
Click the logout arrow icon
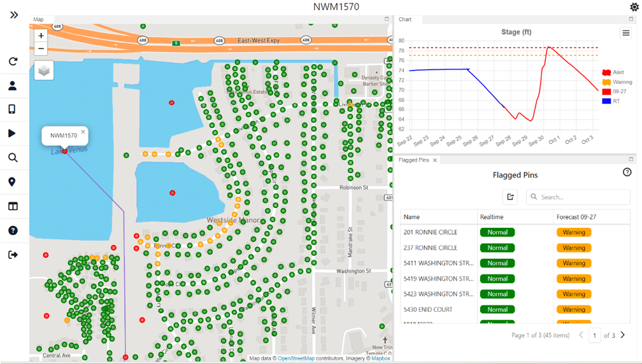click(x=13, y=255)
